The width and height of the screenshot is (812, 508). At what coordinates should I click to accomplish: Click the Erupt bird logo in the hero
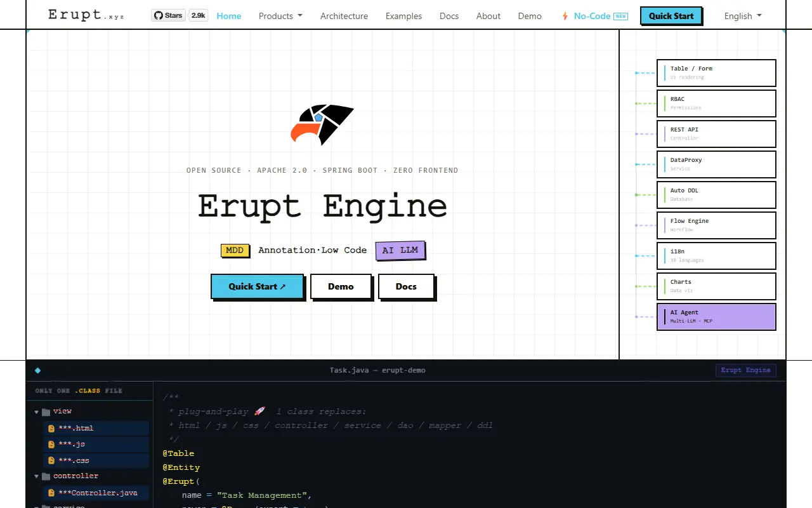pos(322,124)
